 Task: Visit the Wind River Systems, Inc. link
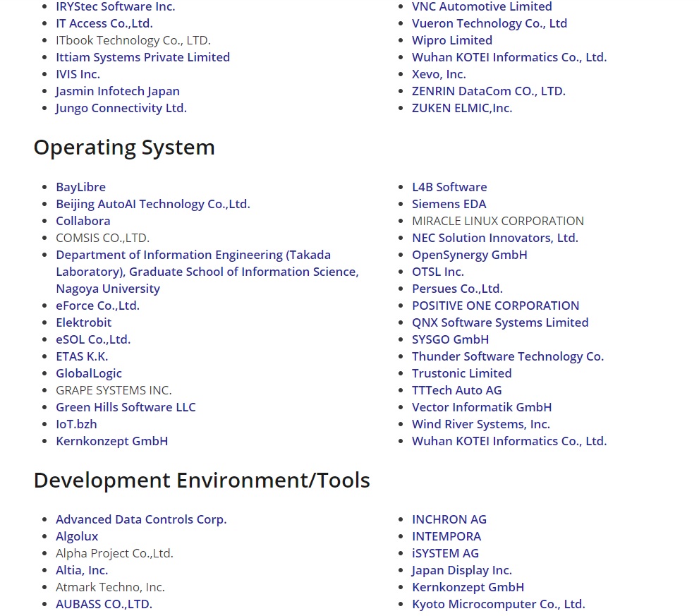pyautogui.click(x=480, y=424)
